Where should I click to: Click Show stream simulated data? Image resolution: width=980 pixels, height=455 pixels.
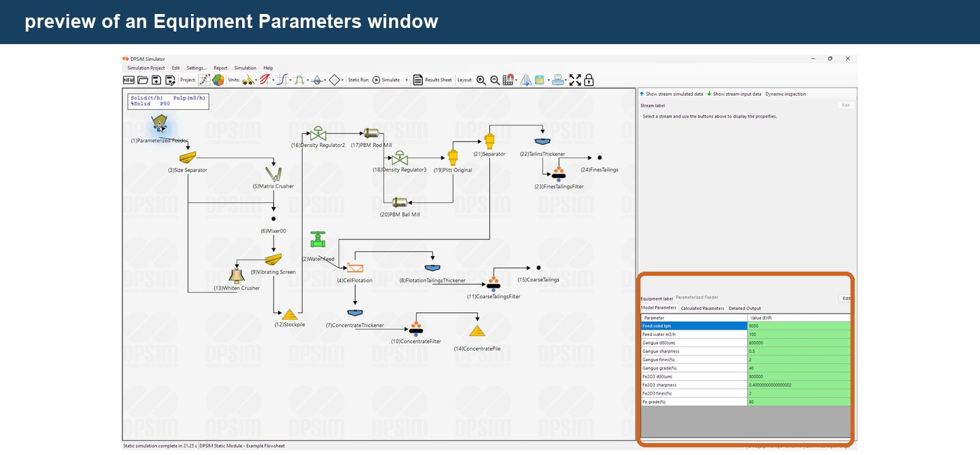tap(671, 94)
